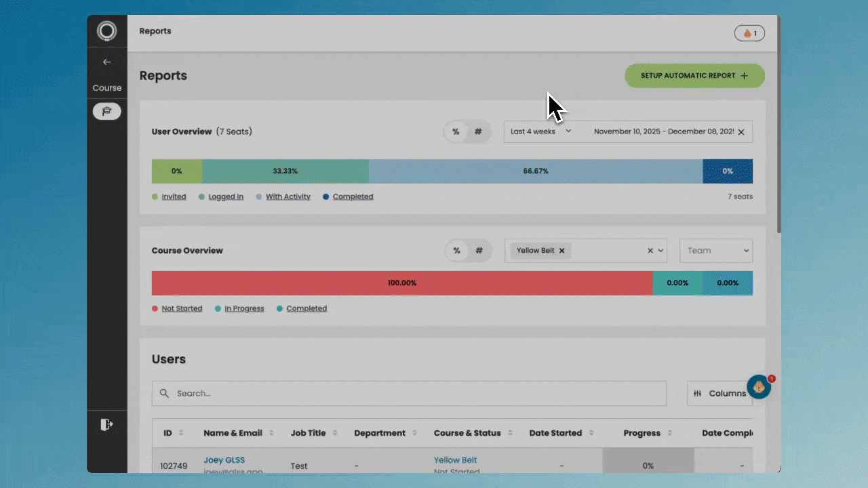Screen dimensions: 868x488
Task: Click the In Progress legend link
Action: pos(244,308)
